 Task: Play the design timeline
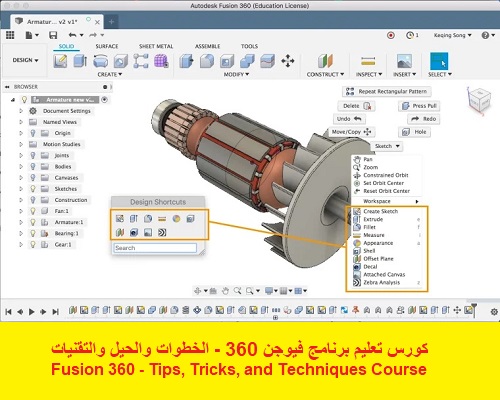[x=32, y=312]
